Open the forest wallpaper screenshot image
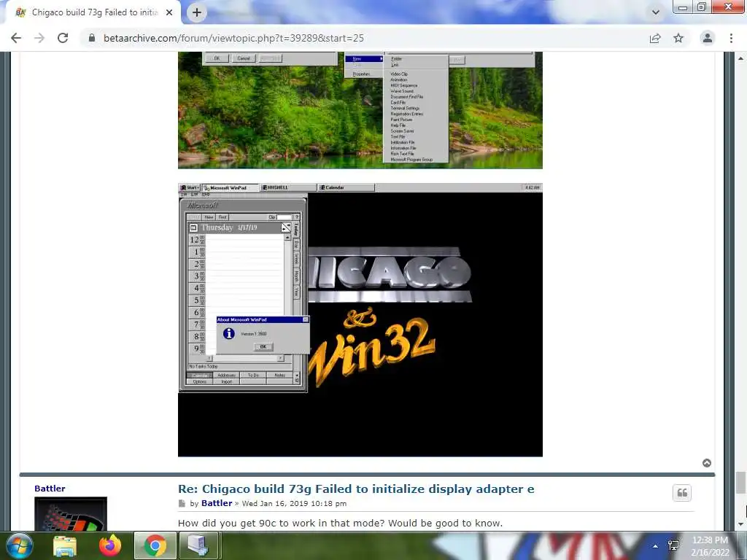 coord(360,110)
